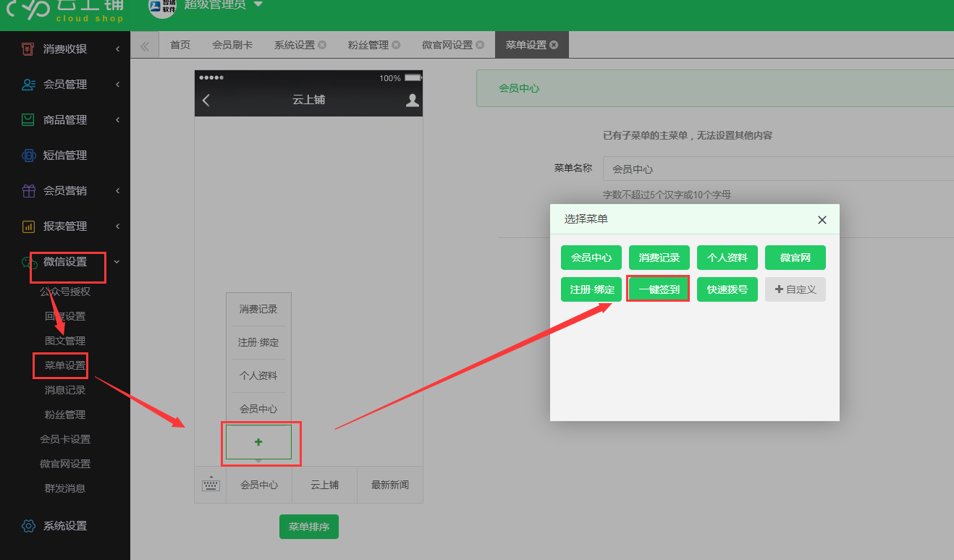
Task: Switch to the 系统设置 tab
Action: click(295, 45)
